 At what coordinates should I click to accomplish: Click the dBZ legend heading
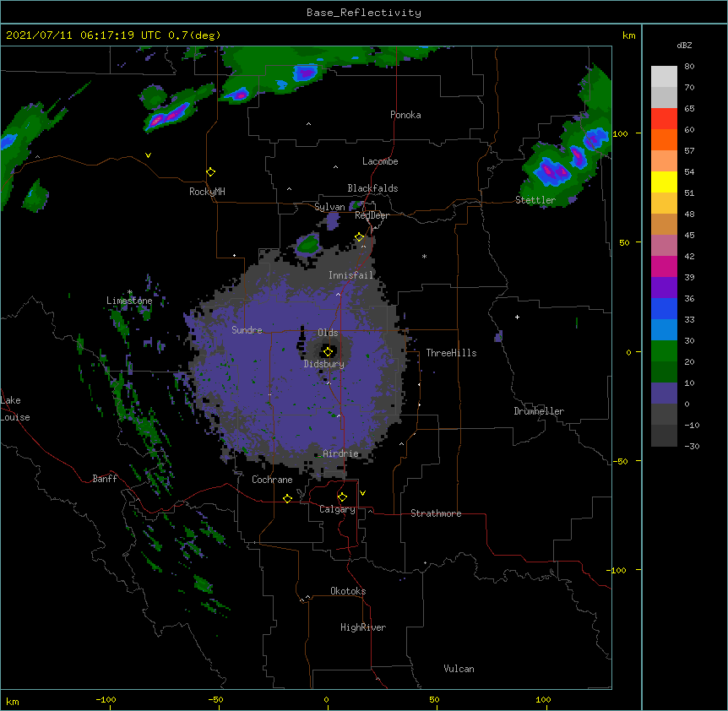[x=684, y=45]
